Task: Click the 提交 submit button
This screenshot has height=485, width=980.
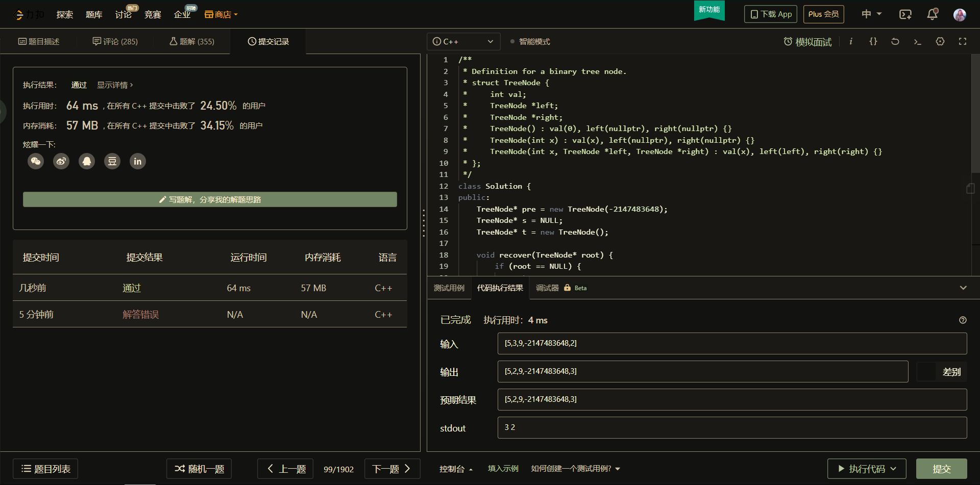Action: (941, 469)
